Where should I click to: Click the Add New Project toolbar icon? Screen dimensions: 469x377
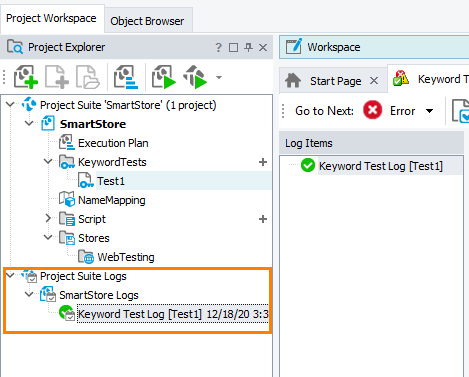coord(26,77)
